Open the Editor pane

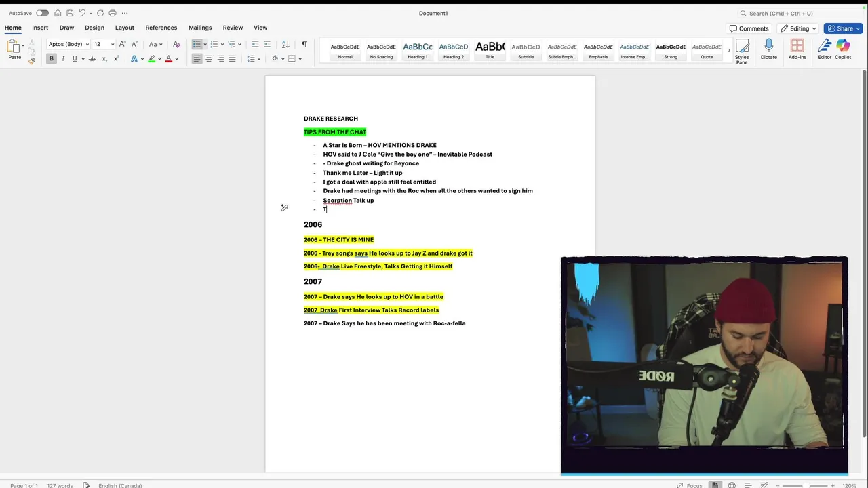point(825,49)
